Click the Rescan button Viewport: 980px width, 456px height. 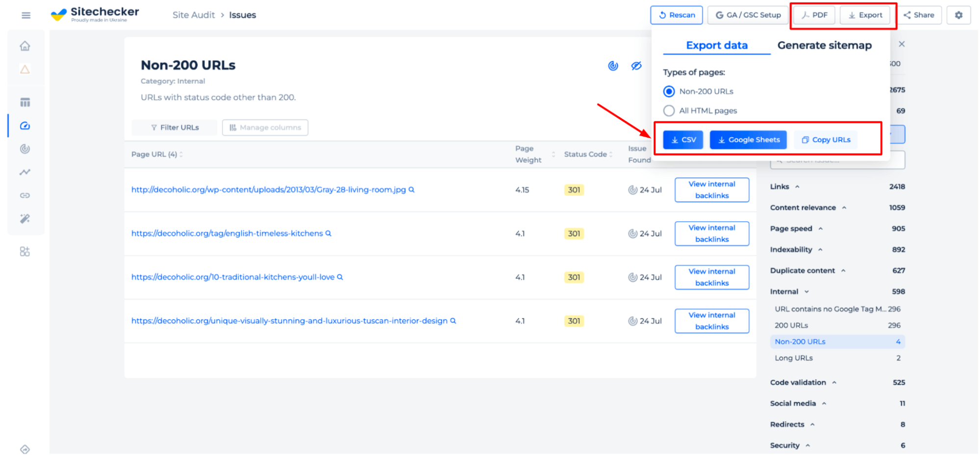677,15
